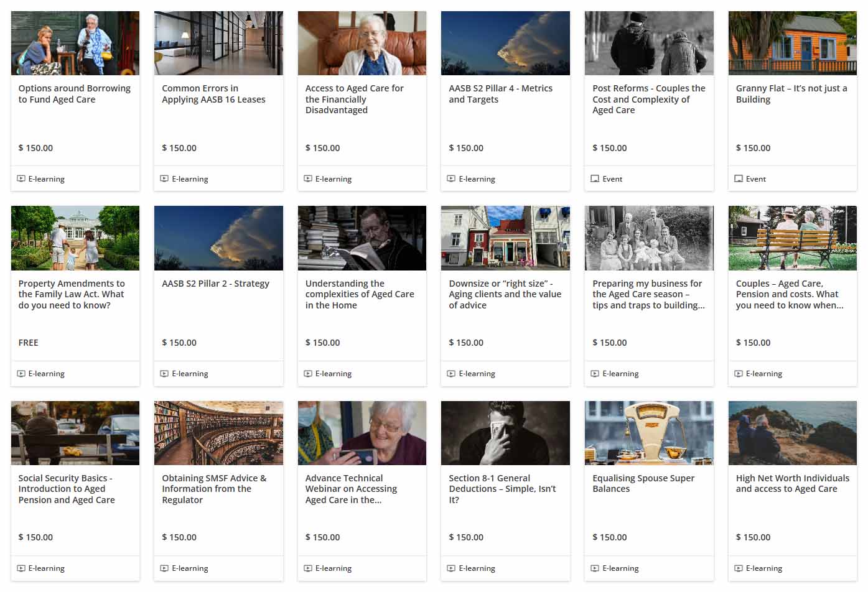Click $ 150.00 price on Granny Flat card
Screen dimensions: 868x592
point(753,148)
